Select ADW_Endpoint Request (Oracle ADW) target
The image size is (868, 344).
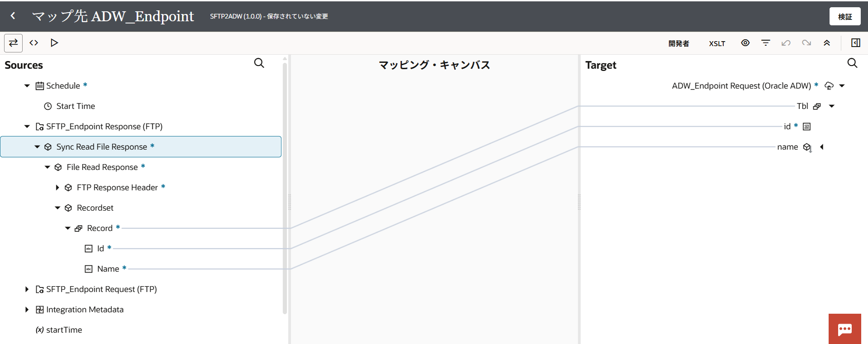coord(741,86)
